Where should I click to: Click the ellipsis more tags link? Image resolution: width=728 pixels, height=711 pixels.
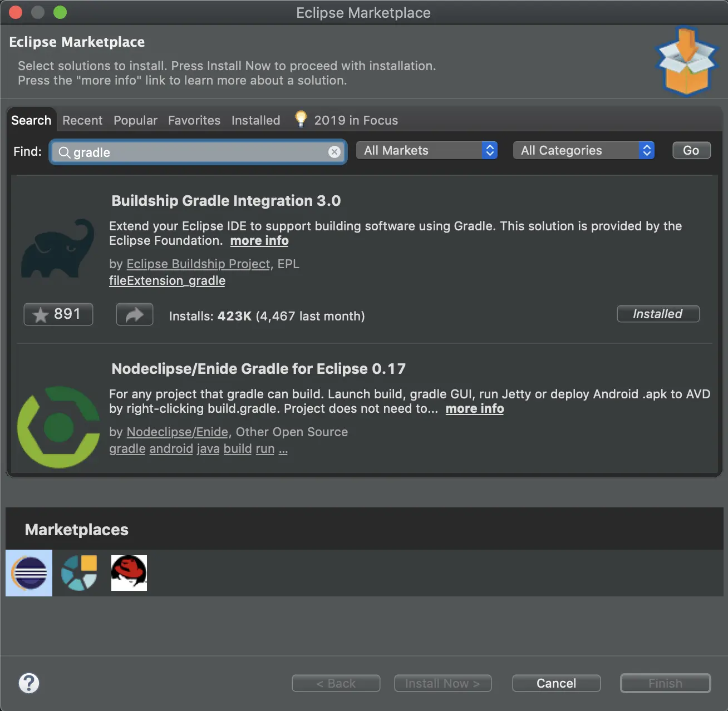(283, 450)
